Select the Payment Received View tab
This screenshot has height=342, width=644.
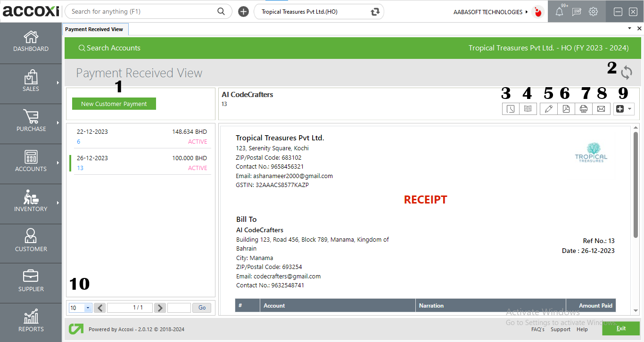tap(95, 29)
